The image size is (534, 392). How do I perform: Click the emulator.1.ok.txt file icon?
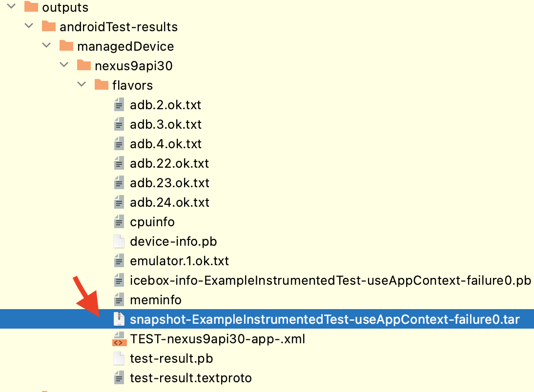click(119, 260)
